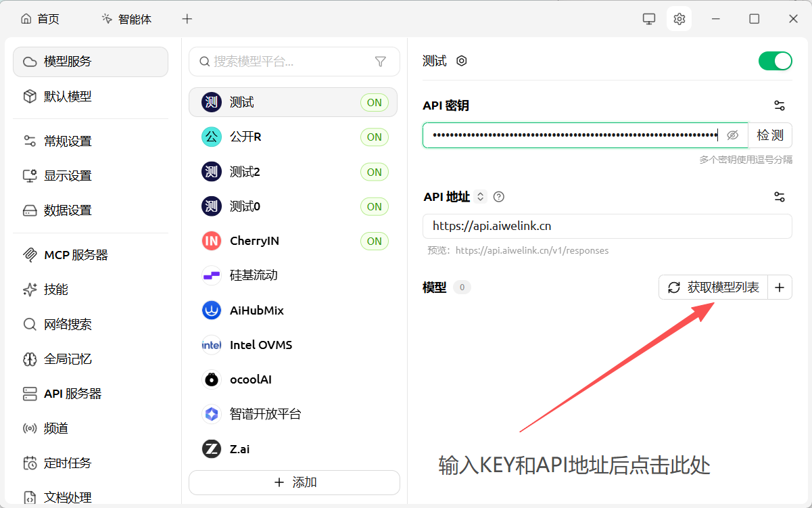Click the API address field with api.aiwelink.cn
The height and width of the screenshot is (508, 812).
click(x=607, y=227)
